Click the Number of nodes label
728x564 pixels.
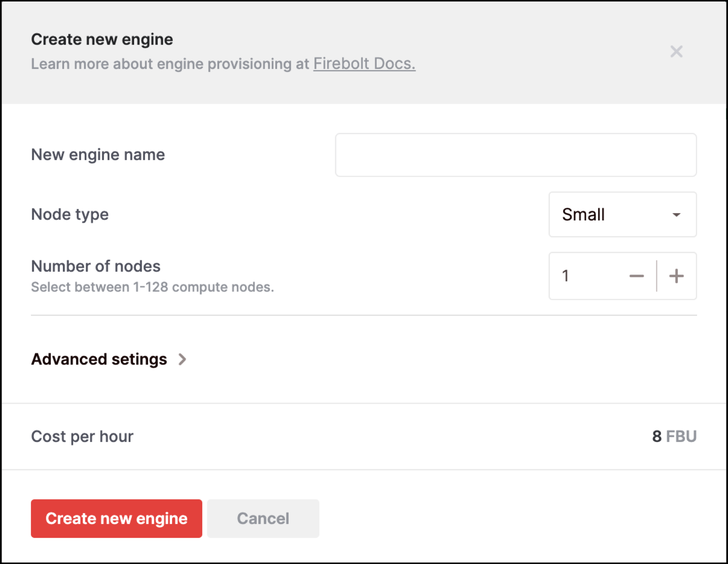point(96,266)
